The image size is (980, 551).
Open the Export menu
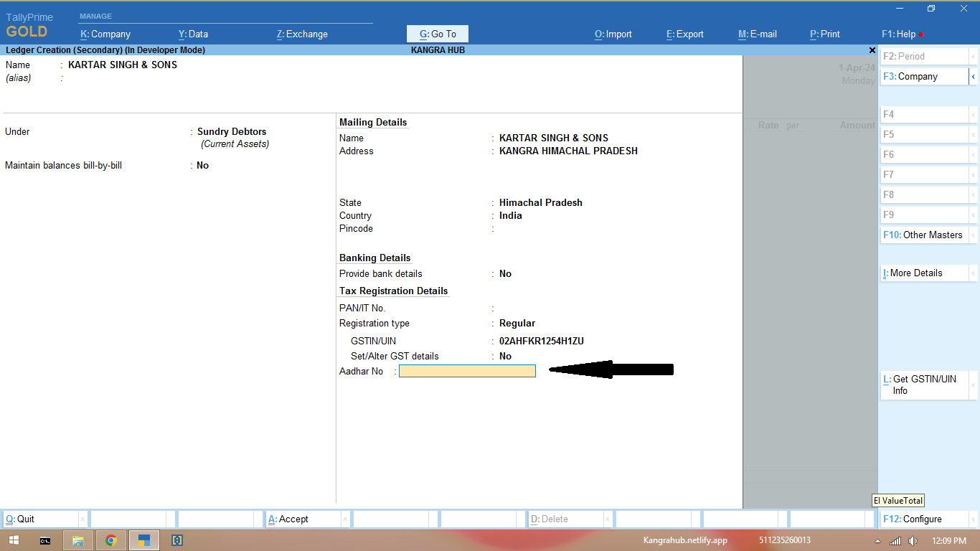684,34
